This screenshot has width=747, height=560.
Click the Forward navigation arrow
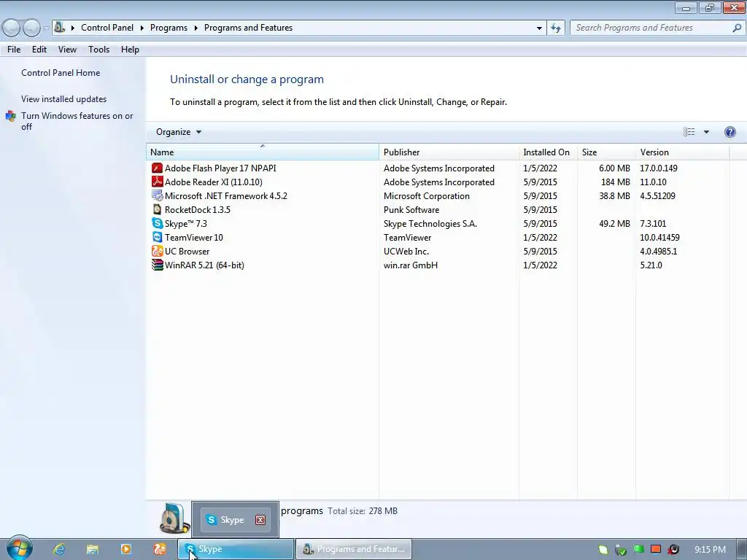[x=31, y=28]
